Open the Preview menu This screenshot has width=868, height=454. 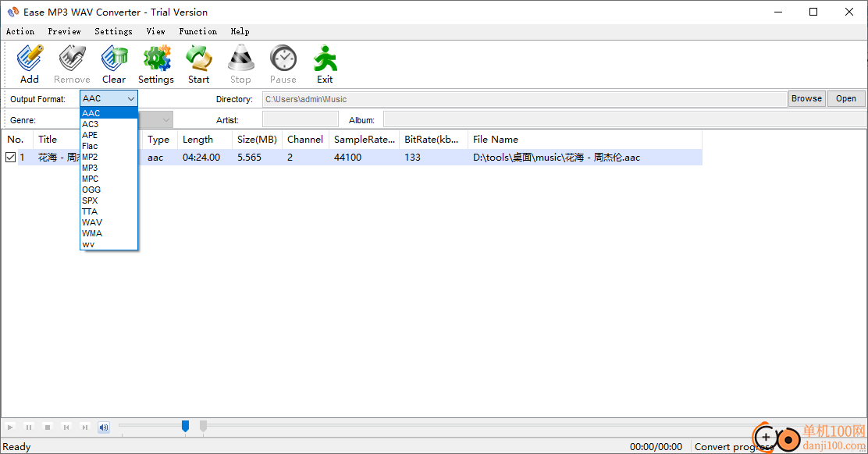(64, 31)
